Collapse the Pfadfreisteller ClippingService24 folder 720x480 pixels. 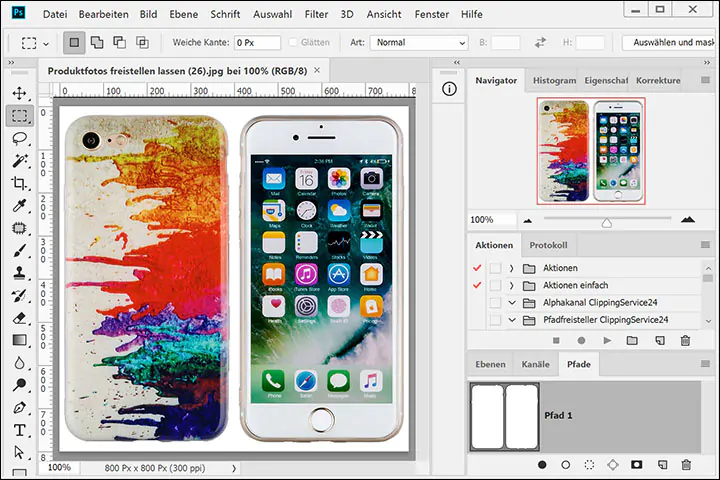coord(511,320)
